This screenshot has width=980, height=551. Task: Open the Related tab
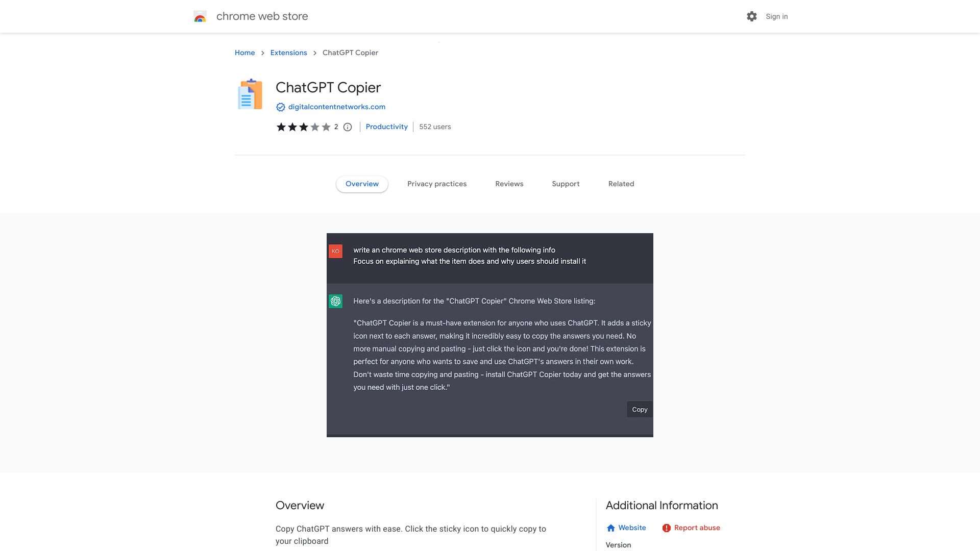coord(621,184)
